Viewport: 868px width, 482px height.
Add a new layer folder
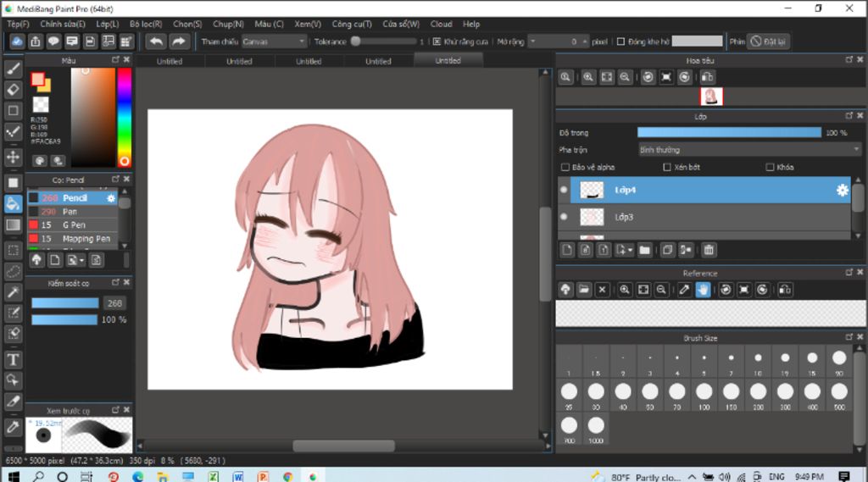[644, 250]
